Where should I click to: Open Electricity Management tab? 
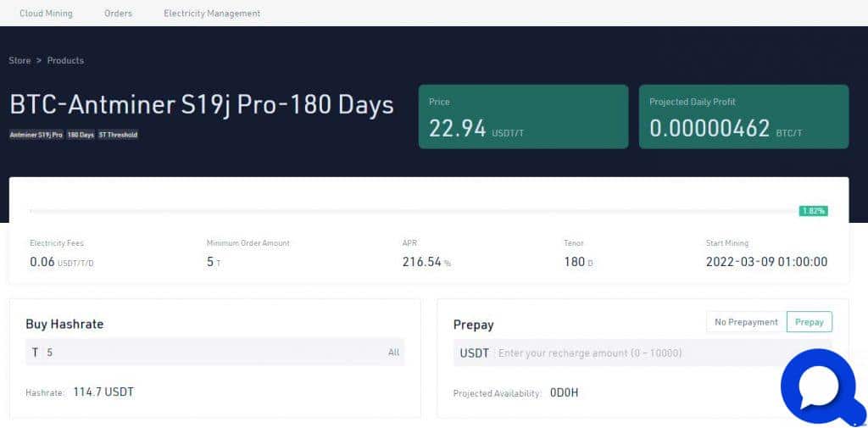pyautogui.click(x=212, y=14)
